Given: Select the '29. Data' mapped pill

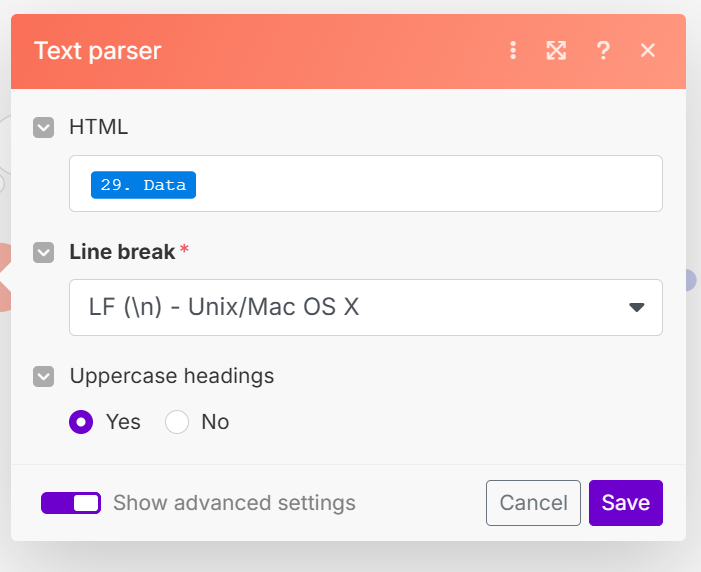Looking at the screenshot, I should point(143,185).
